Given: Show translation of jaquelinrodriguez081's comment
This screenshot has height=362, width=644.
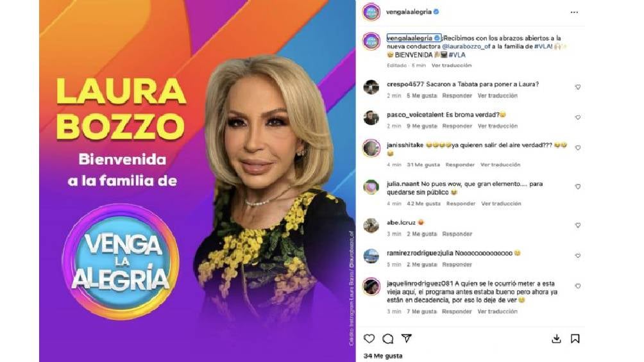Looking at the screenshot, I should (497, 311).
